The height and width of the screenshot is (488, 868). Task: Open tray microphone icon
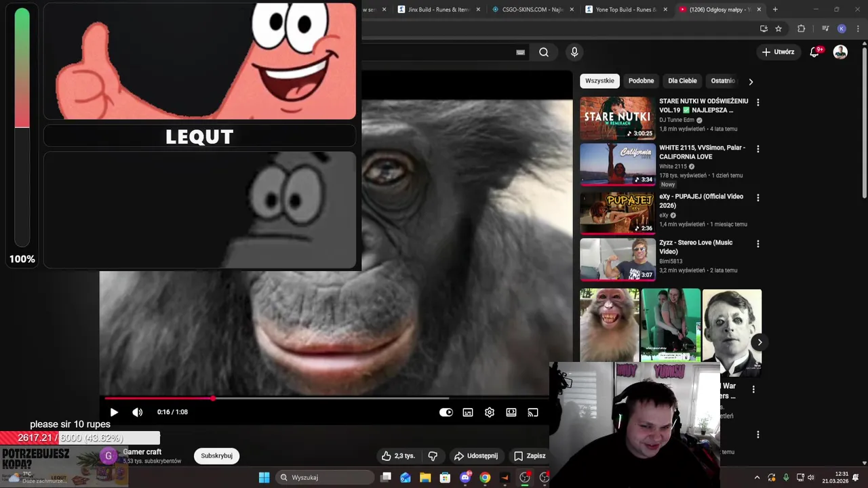point(786,477)
